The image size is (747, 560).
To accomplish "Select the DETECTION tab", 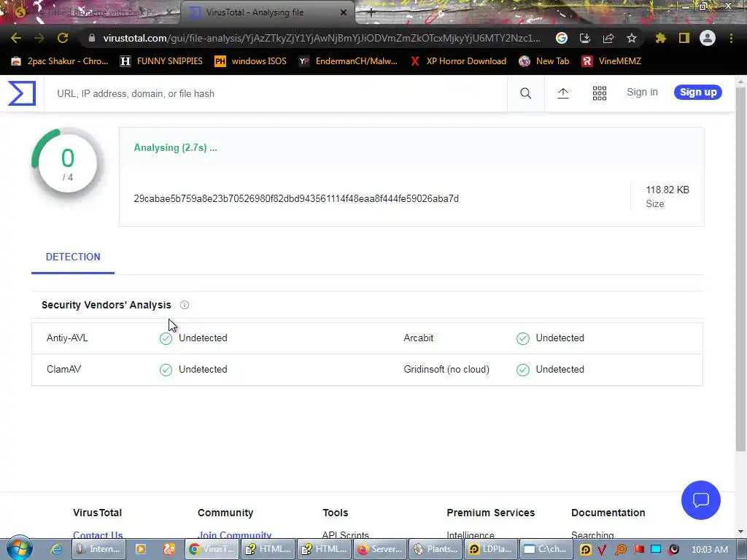I will tap(73, 257).
